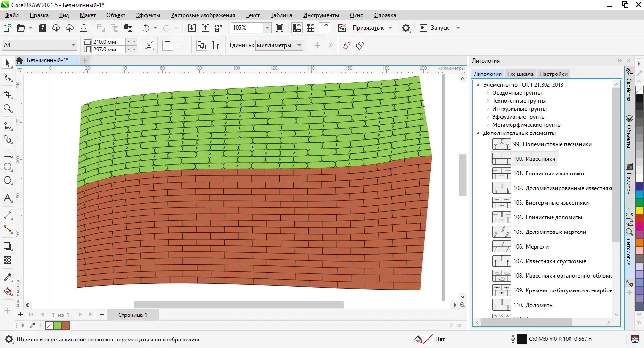The image size is (644, 348).
Task: Toggle Show rulers button
Action: click(297, 28)
